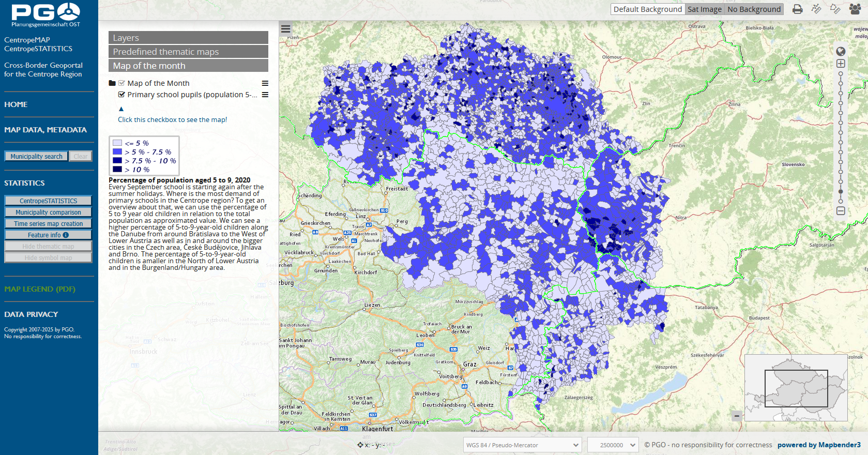The width and height of the screenshot is (868, 455).
Task: Collapse the Map of the month section
Action: tap(188, 66)
